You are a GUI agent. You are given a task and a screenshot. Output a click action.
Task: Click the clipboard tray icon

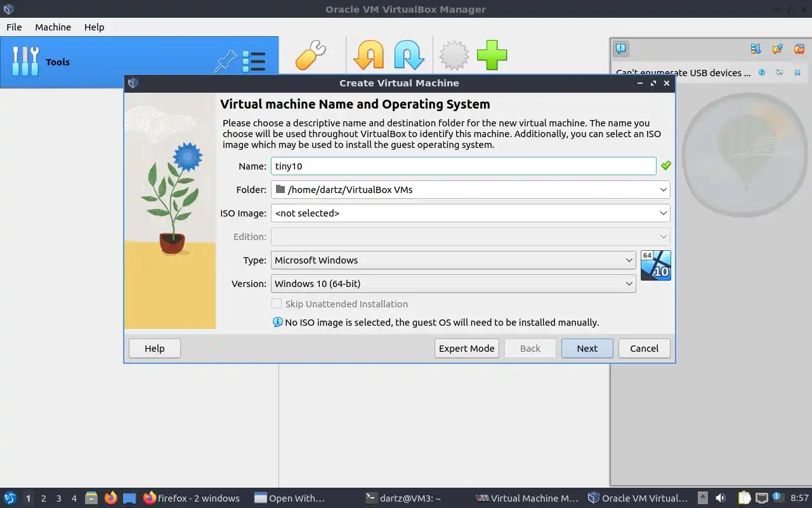click(744, 498)
